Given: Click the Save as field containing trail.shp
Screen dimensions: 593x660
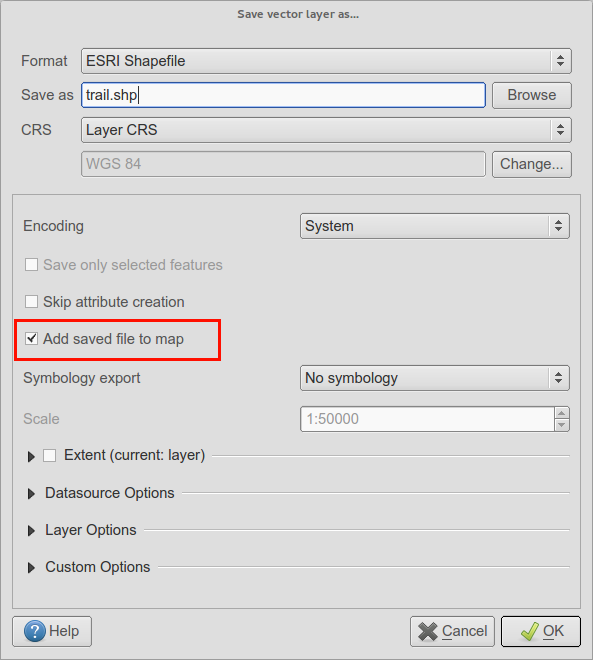Looking at the screenshot, I should 283,95.
